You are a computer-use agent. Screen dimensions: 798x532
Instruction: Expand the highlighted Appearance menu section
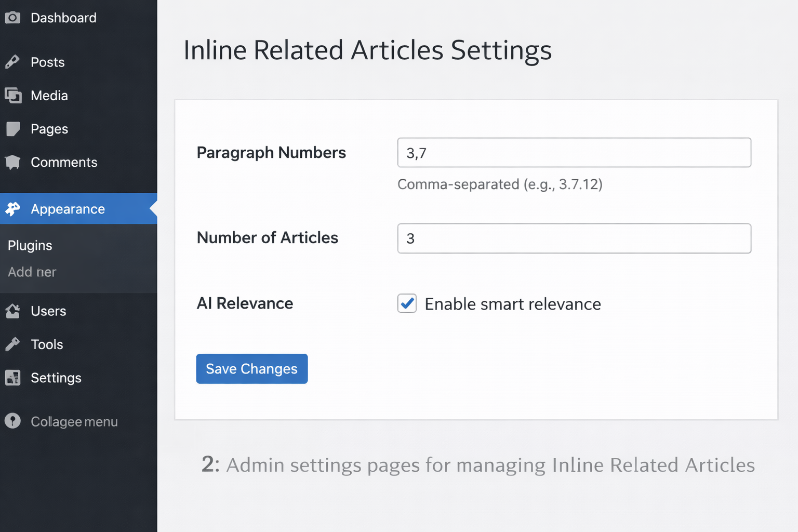(x=68, y=208)
